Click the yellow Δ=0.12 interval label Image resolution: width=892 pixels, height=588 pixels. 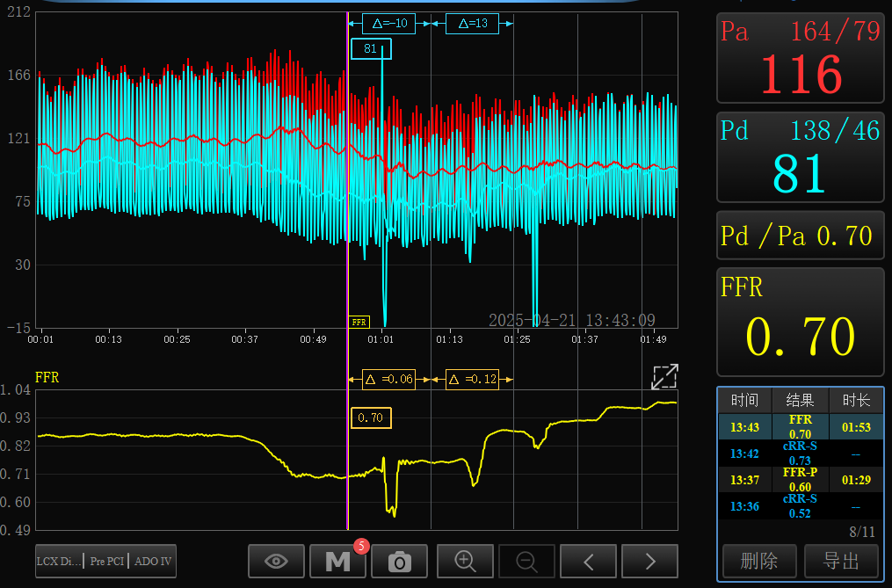[473, 379]
